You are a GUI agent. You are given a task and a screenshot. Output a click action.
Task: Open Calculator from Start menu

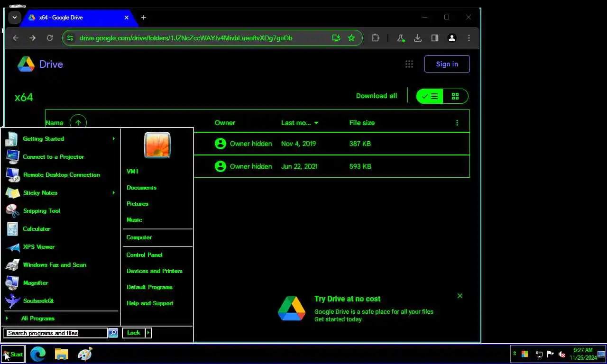point(61,229)
